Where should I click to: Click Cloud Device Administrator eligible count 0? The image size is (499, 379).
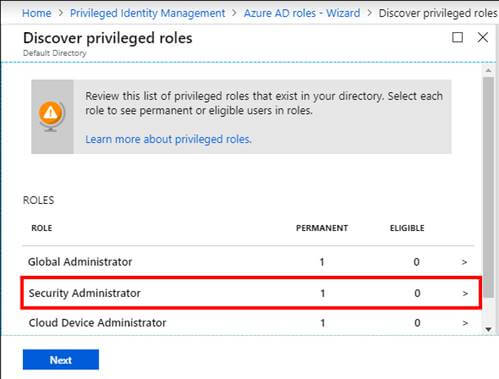[x=417, y=323]
